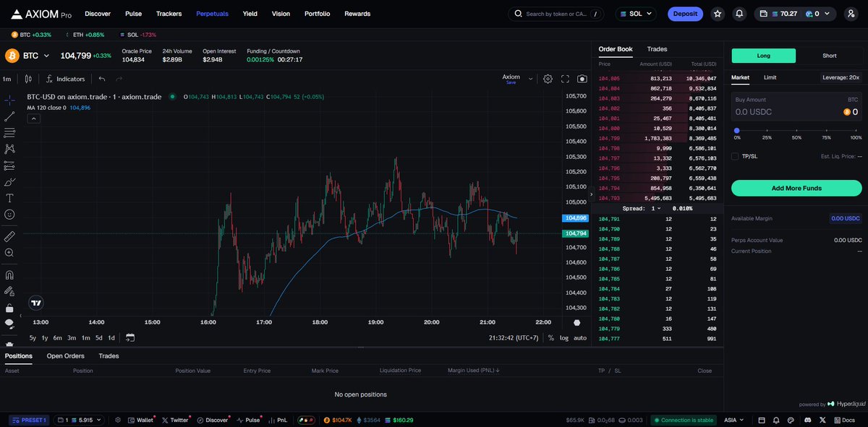Open chart settings gear
The image size is (868, 427).
tap(548, 79)
